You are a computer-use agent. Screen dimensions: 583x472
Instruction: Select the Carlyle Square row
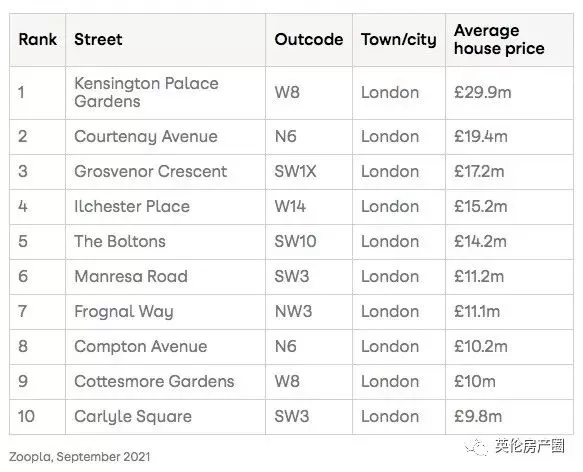click(x=291, y=417)
